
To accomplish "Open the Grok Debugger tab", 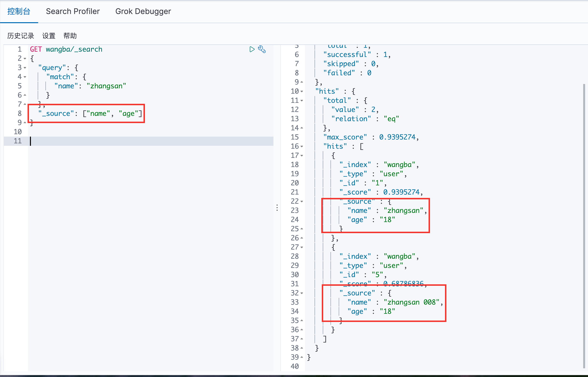I will coord(143,11).
